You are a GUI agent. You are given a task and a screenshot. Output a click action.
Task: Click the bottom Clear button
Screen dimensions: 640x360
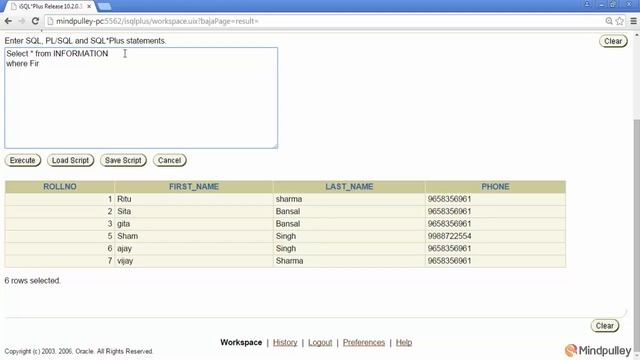tap(605, 326)
